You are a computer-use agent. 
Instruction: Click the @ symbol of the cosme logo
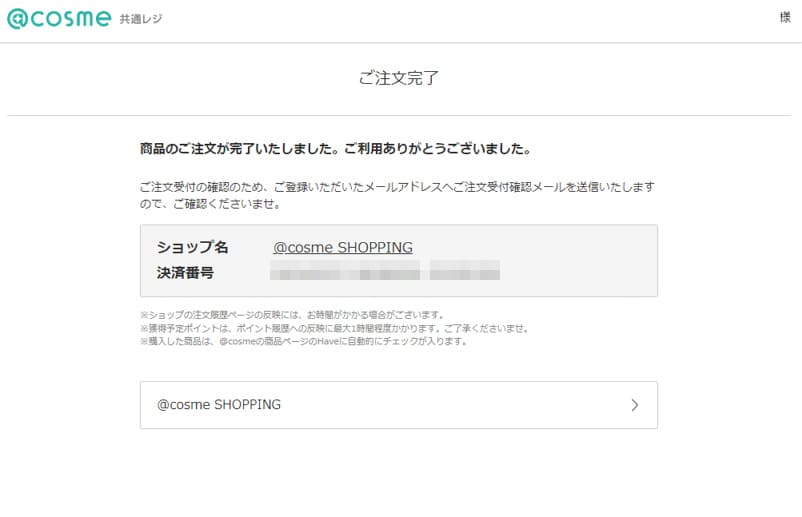[18, 19]
